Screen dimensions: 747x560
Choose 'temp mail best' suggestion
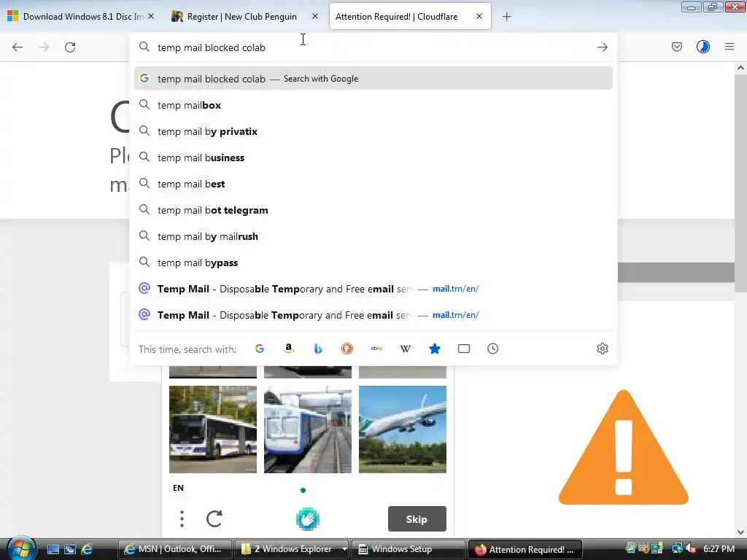pos(373,184)
